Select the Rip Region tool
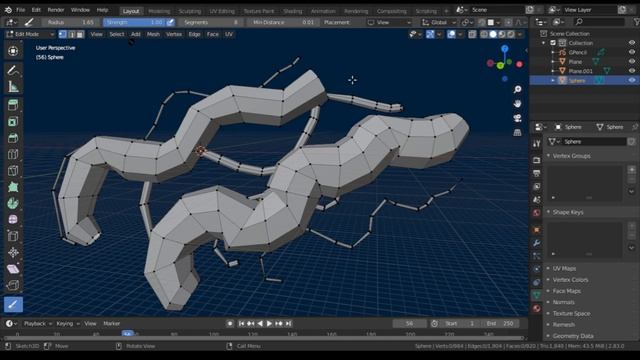This screenshot has height=360, width=640. (13, 285)
